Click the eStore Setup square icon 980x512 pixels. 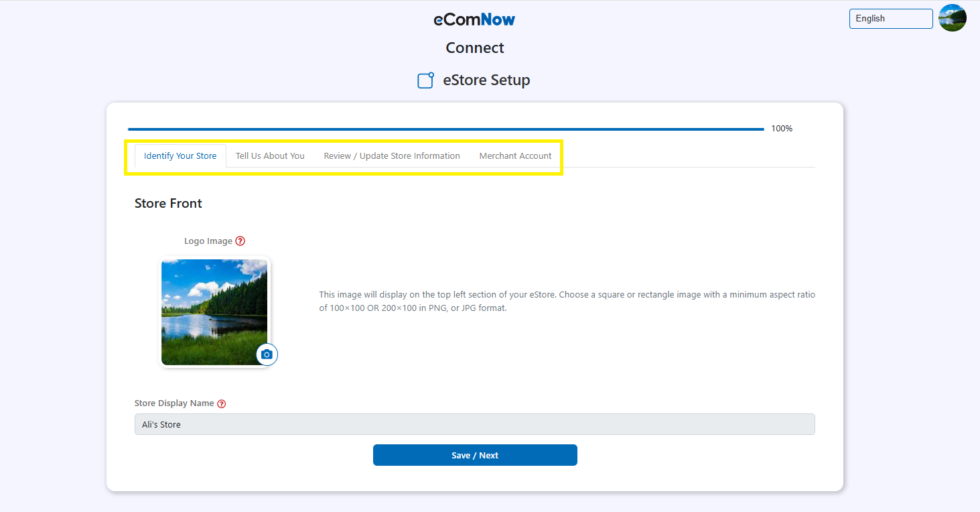[x=425, y=80]
